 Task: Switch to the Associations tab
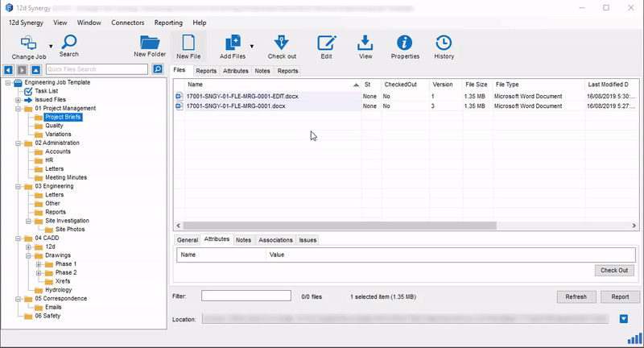click(x=275, y=240)
